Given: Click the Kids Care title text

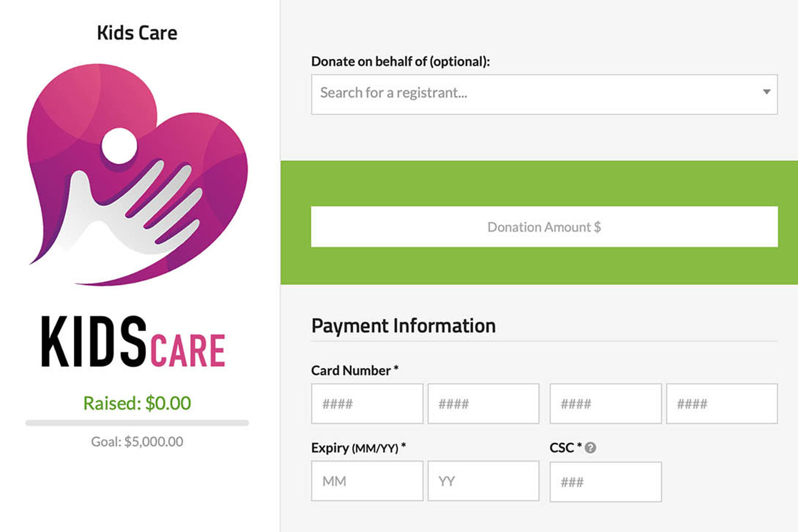Looking at the screenshot, I should coord(137,33).
